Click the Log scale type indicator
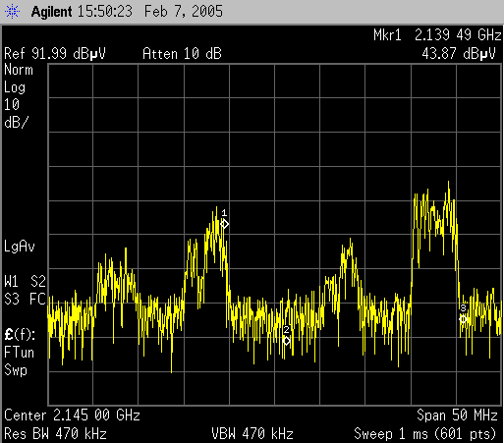This screenshot has height=443, width=504. (x=15, y=87)
